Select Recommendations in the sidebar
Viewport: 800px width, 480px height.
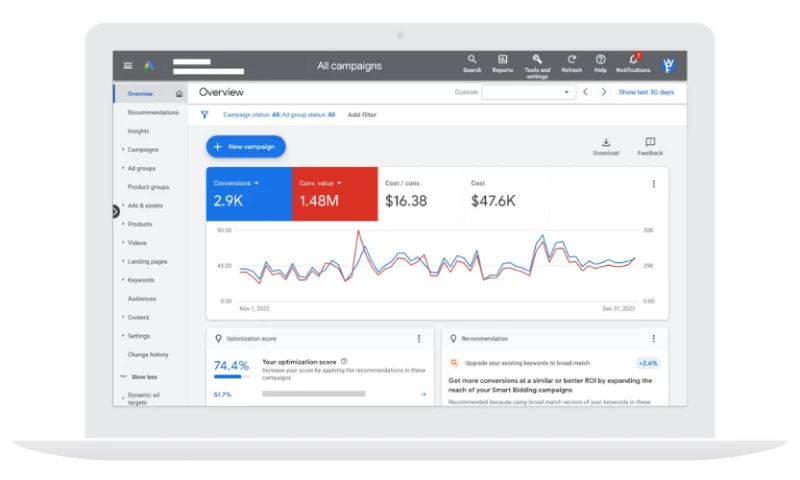pos(153,112)
